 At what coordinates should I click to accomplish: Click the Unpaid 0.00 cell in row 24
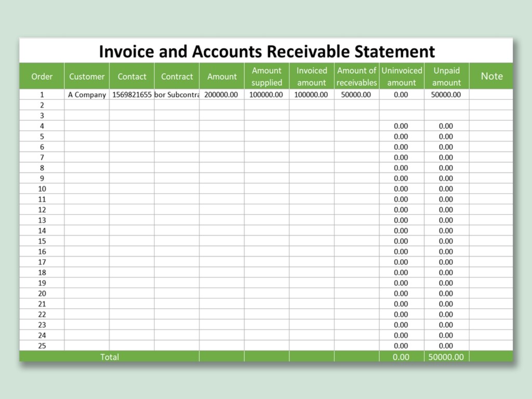[x=446, y=335]
